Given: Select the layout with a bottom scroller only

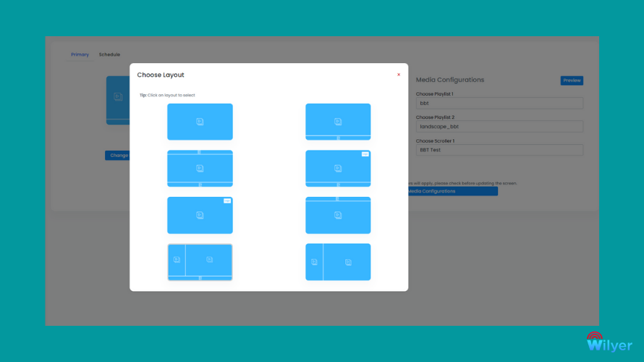Looking at the screenshot, I should click(338, 122).
